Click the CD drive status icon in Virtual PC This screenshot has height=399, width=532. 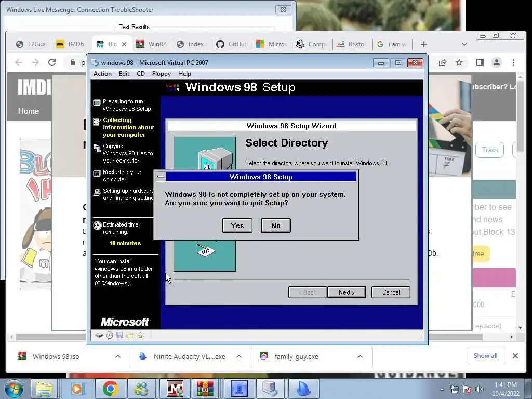[x=110, y=335]
